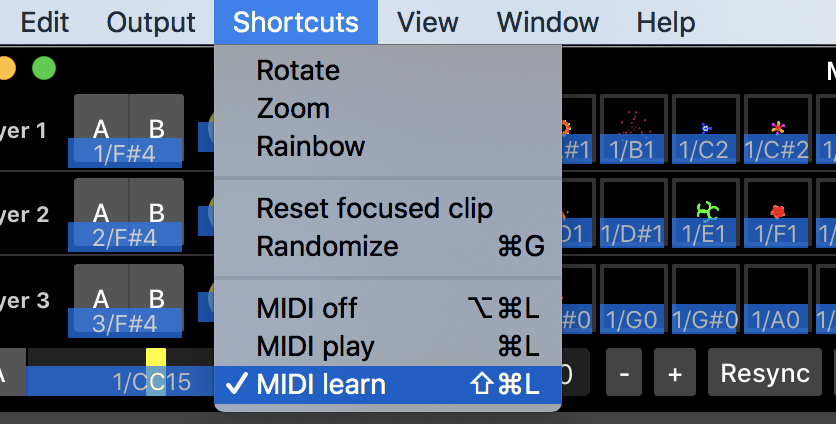This screenshot has height=424, width=836.
Task: Pick the clip slot labeled 1/G0
Action: coord(633,299)
